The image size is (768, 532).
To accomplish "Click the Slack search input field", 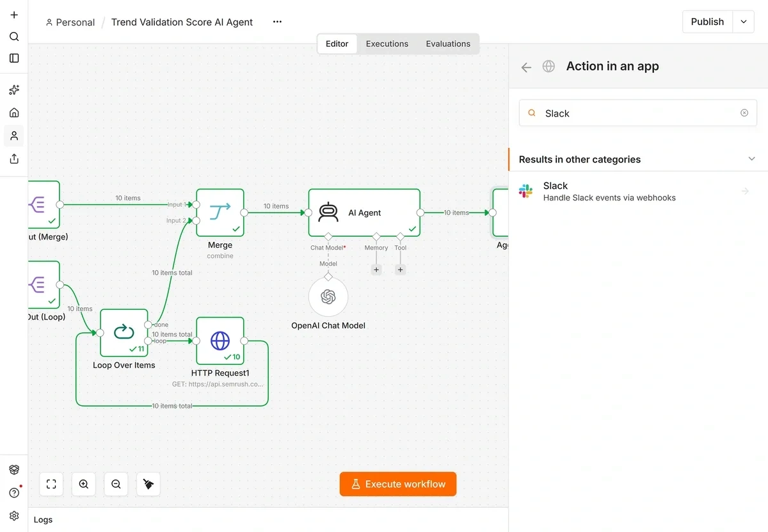I will point(638,113).
